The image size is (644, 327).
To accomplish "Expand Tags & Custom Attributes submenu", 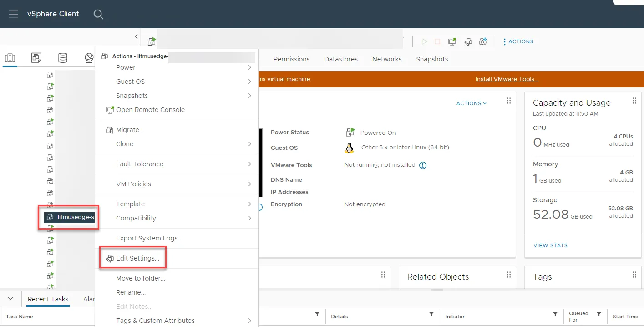I will (x=177, y=321).
